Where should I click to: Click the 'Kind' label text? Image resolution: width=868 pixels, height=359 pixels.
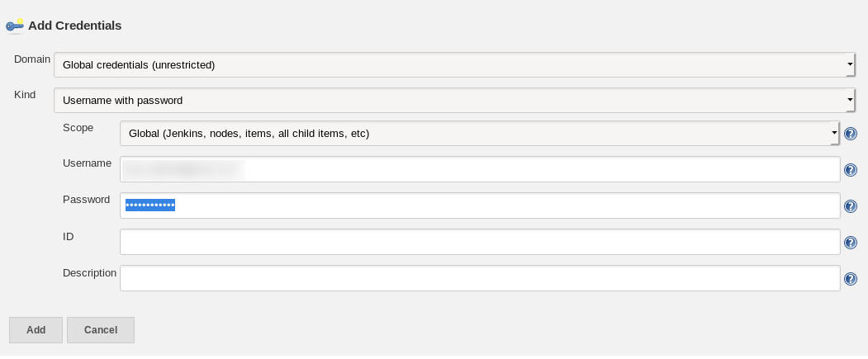pyautogui.click(x=25, y=95)
